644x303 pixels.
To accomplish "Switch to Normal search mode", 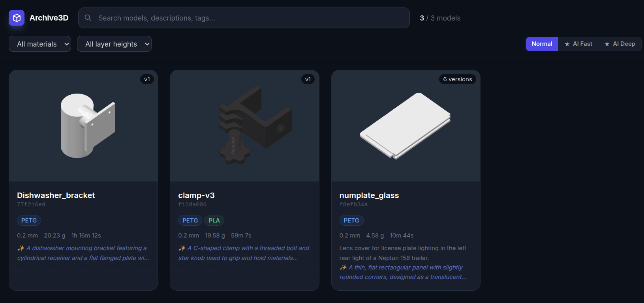I will point(542,44).
